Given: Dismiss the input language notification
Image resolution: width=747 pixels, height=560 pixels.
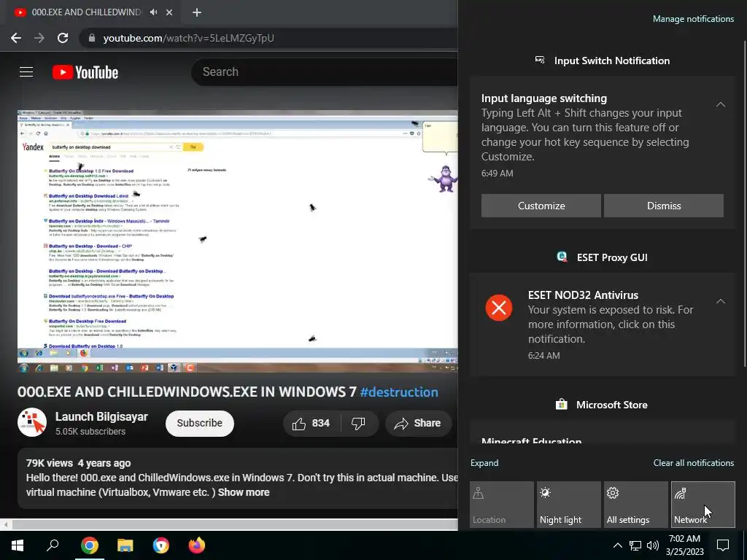Looking at the screenshot, I should [x=664, y=206].
